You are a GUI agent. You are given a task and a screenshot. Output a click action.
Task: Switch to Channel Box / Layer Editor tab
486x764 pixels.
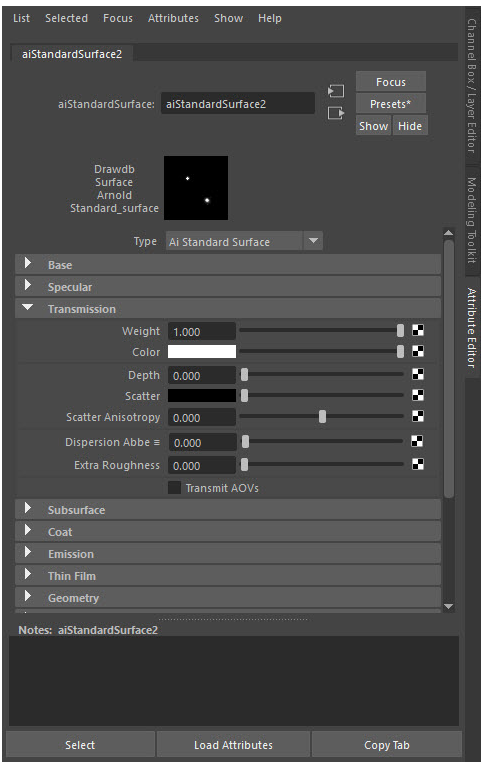tap(471, 85)
